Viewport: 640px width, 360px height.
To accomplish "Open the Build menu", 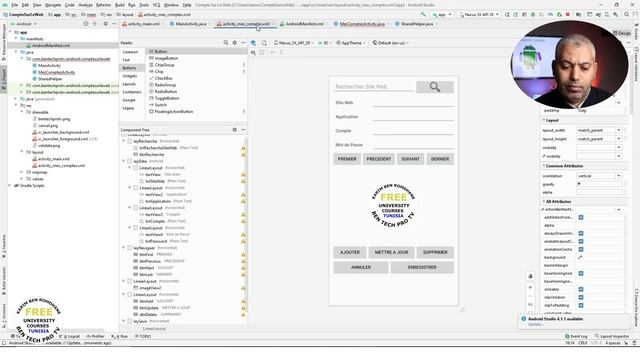I will click(120, 5).
